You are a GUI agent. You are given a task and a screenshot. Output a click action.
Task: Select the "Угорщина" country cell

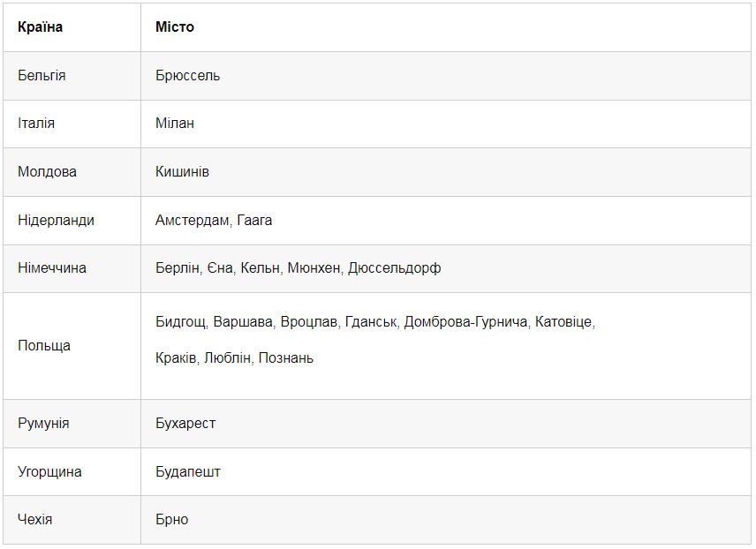(49, 472)
